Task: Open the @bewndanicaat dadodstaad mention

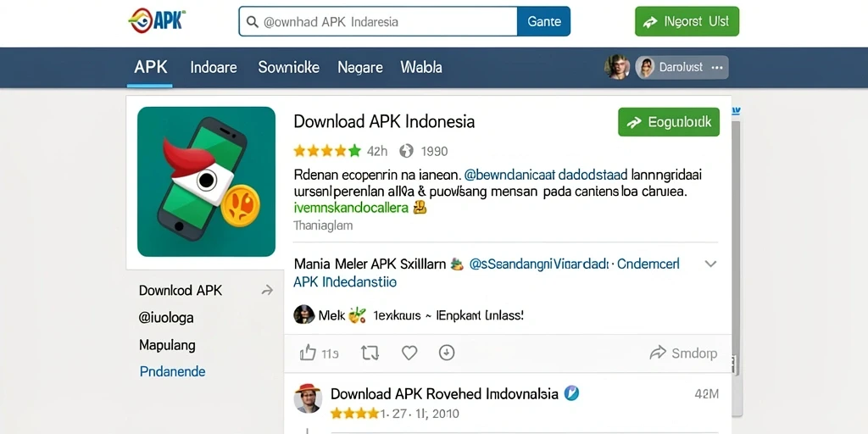Action: pyautogui.click(x=545, y=175)
